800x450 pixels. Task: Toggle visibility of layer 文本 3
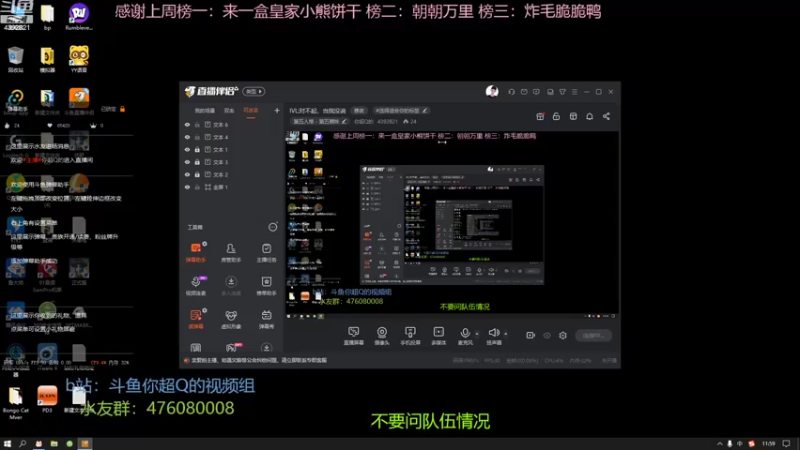point(187,162)
